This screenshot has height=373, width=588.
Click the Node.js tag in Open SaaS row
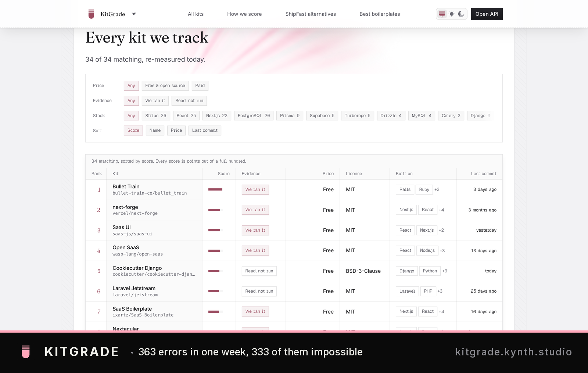(x=427, y=250)
